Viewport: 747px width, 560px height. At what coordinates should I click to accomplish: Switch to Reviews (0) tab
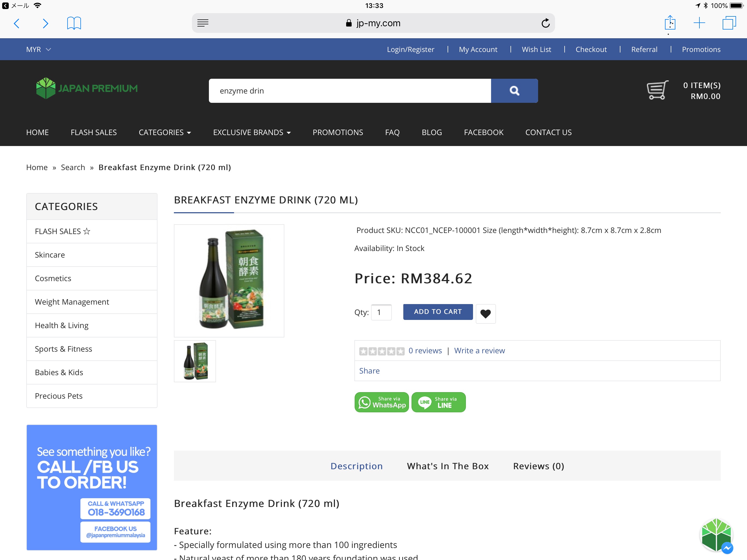(x=538, y=466)
